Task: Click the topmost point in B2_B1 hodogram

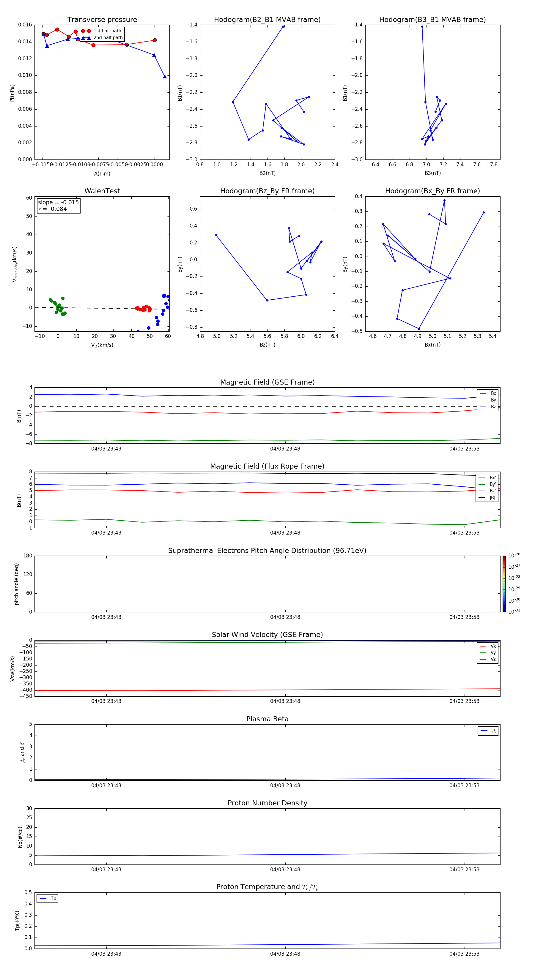Action: click(283, 27)
